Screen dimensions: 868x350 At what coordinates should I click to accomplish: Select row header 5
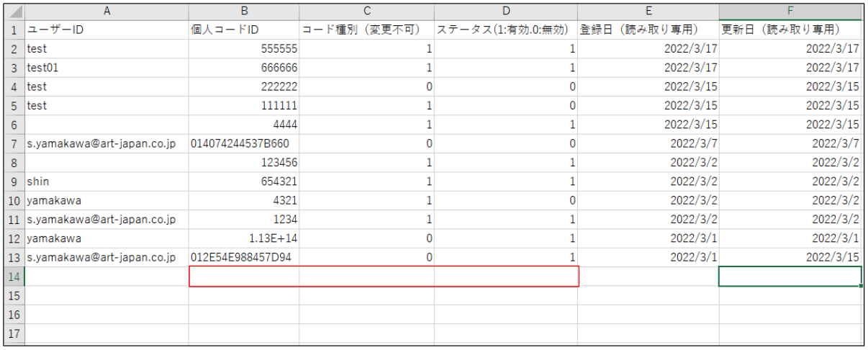(14, 106)
